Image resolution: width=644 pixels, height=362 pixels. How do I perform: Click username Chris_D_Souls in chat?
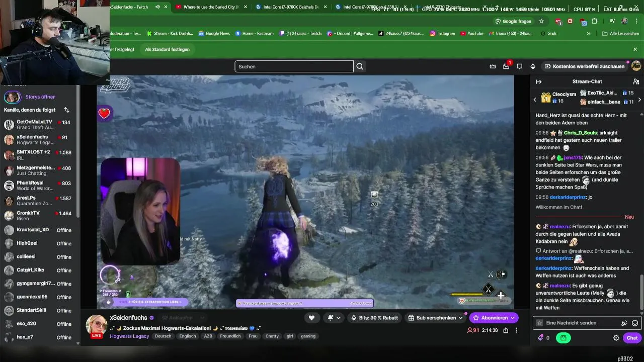click(x=580, y=133)
